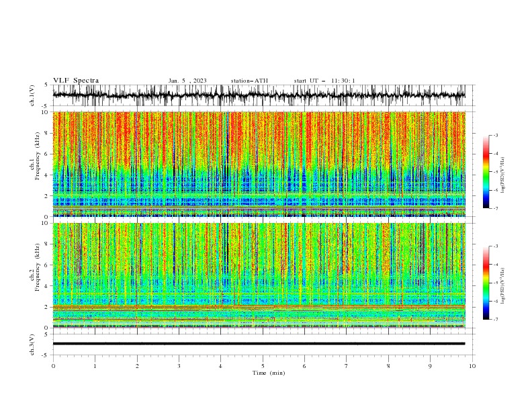
Task: Click time axis tick label '10'
Action: [472, 366]
